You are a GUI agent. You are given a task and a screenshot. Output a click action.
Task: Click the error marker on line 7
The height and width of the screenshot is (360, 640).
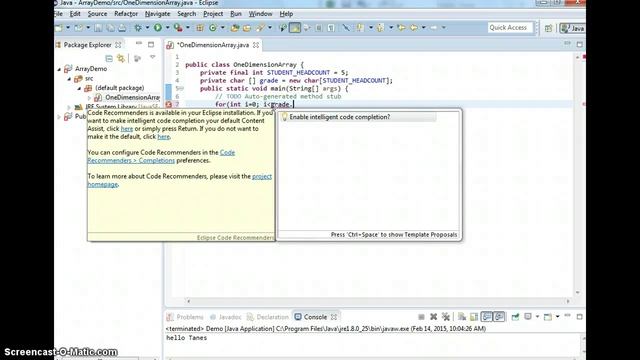pos(169,104)
